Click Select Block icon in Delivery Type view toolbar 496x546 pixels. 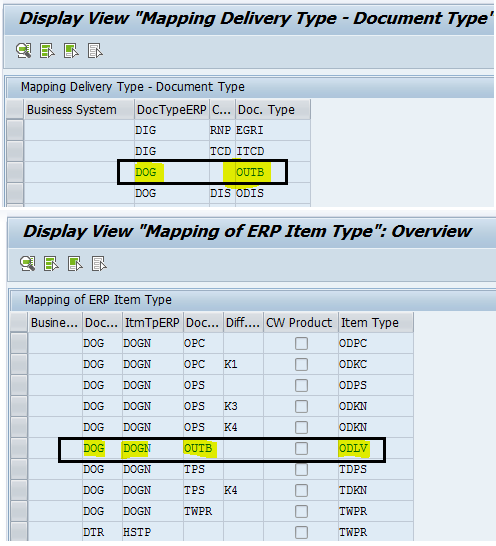[71, 51]
